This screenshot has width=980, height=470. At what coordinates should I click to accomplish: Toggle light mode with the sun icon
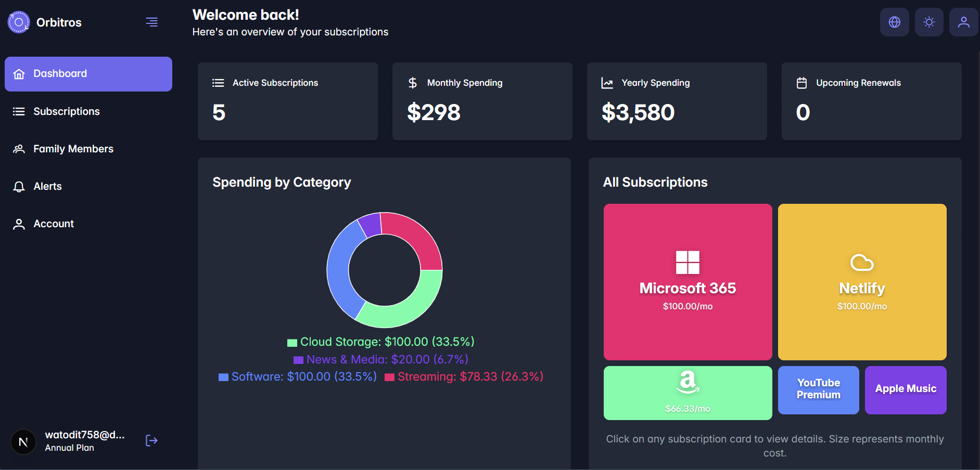coord(929,22)
